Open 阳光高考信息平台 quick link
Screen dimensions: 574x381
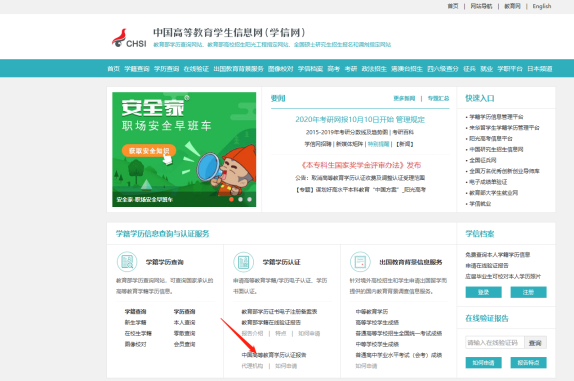click(x=491, y=138)
